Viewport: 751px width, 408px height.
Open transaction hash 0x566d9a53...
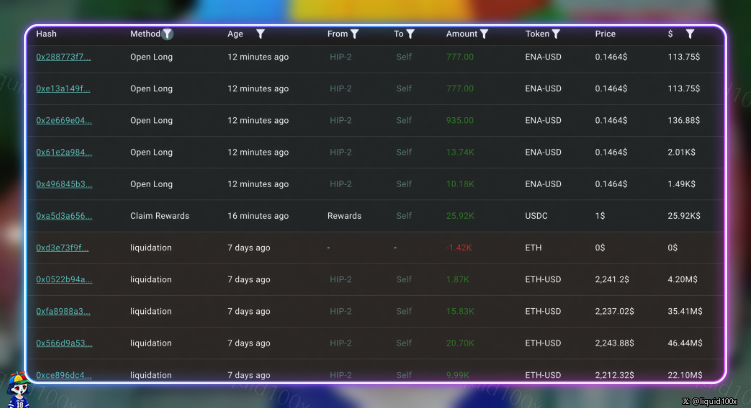pos(64,343)
